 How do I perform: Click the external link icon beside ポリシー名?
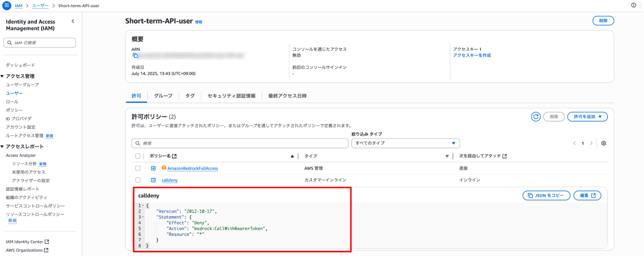(x=174, y=156)
